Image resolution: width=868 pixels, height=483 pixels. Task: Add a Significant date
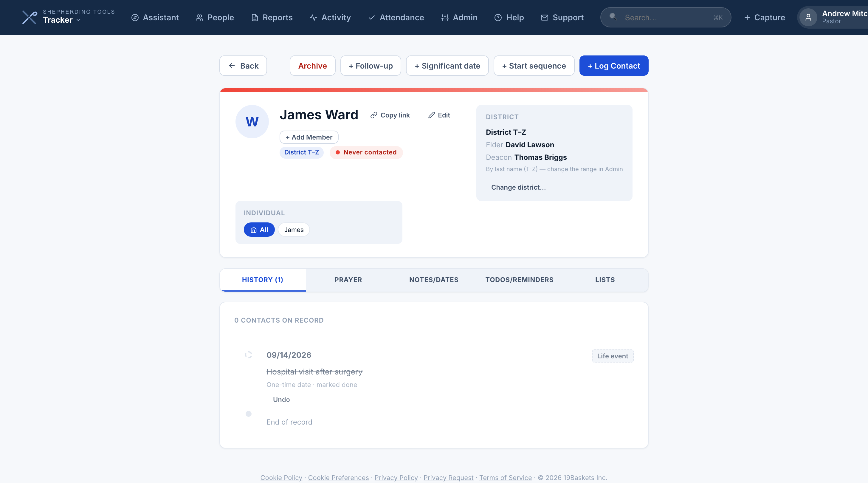(447, 66)
